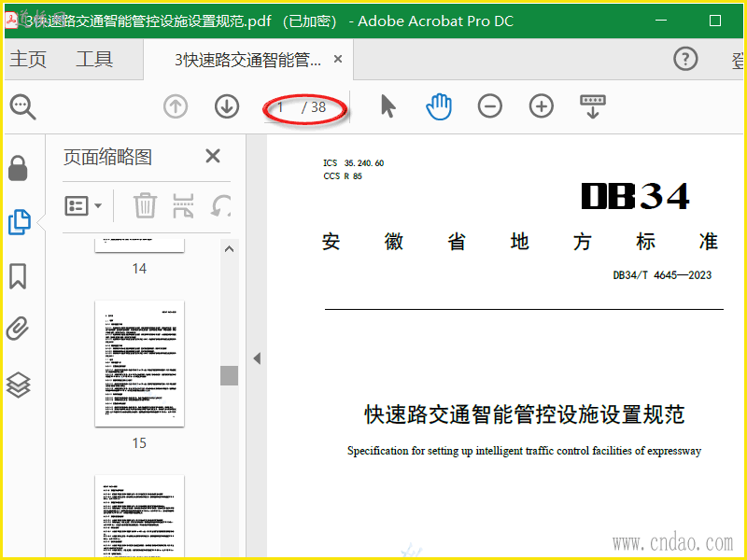Collapse the navigation pane with the triangle
The height and width of the screenshot is (560, 747).
tap(257, 358)
